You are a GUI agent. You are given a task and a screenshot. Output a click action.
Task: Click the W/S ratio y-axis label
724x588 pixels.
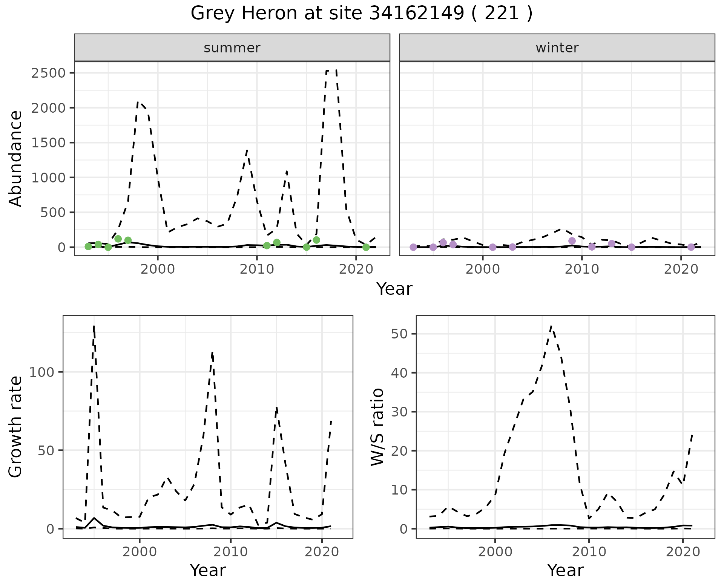coord(377,427)
